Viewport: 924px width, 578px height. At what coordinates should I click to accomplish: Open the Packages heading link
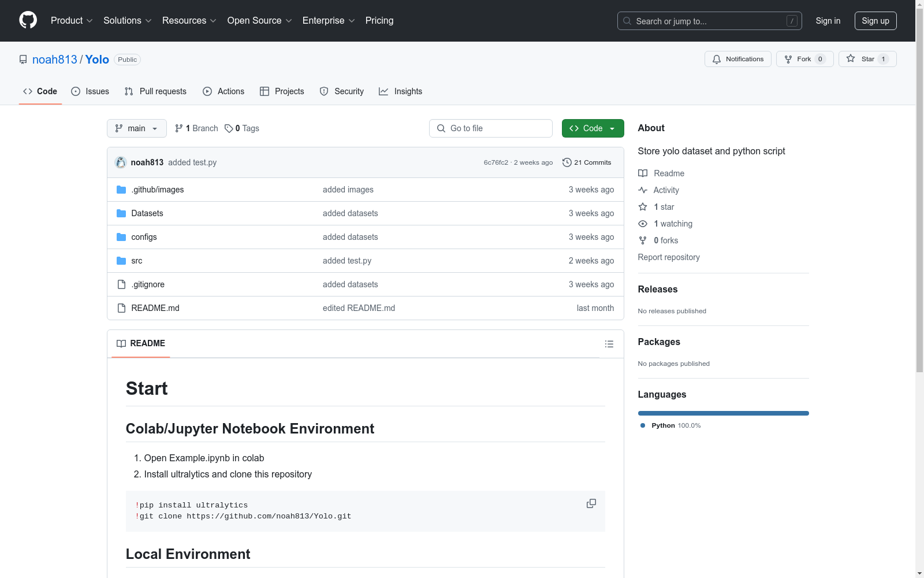(x=659, y=342)
